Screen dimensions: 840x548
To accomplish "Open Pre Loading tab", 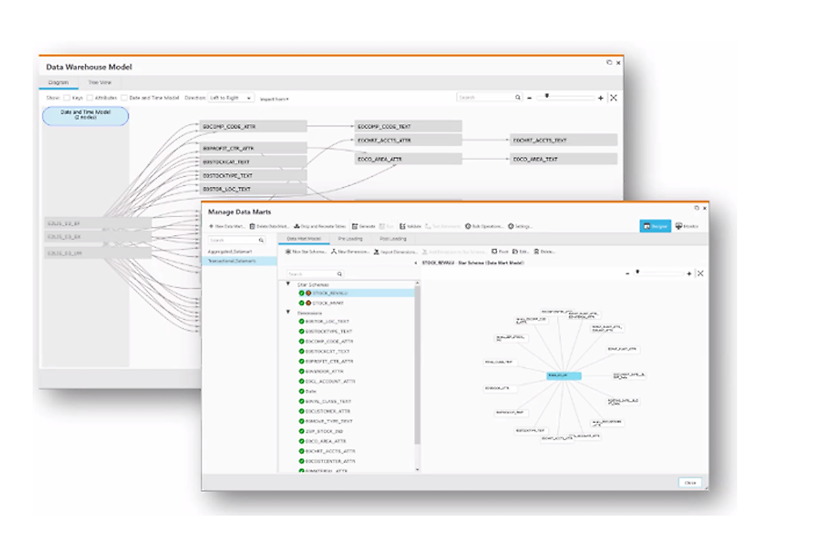I will (x=350, y=239).
